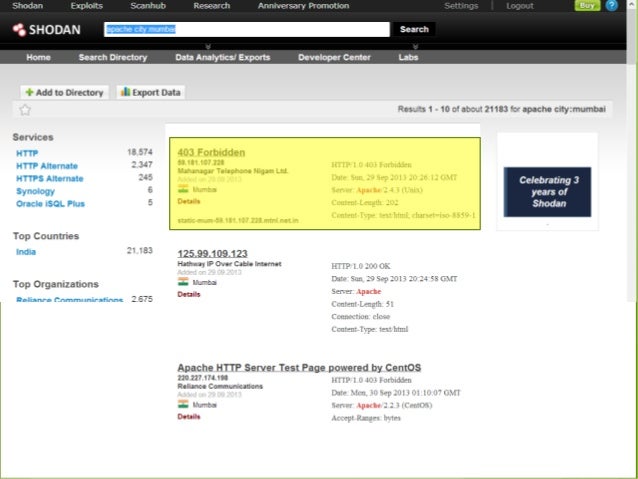Click the Hathway IP Over Cable Internet text
638x479 pixels.
[229, 264]
